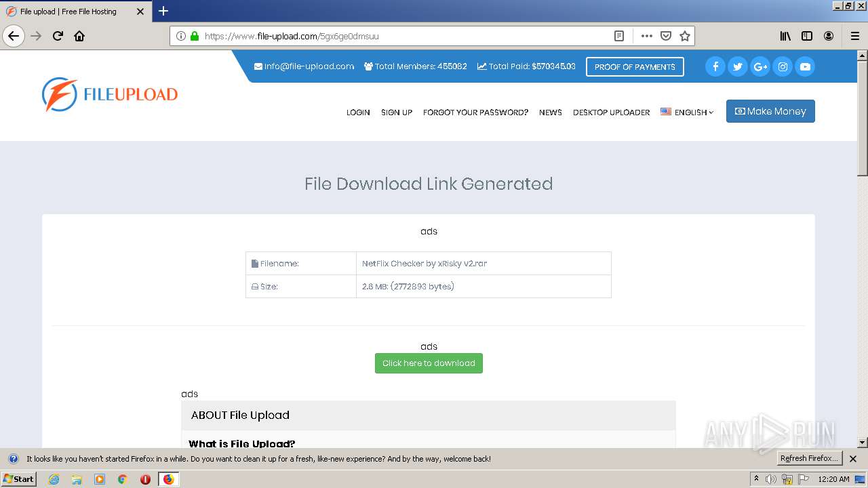The height and width of the screenshot is (488, 868).
Task: Click filename NetFlix Checker by xRisky v2.rar
Action: 425,264
